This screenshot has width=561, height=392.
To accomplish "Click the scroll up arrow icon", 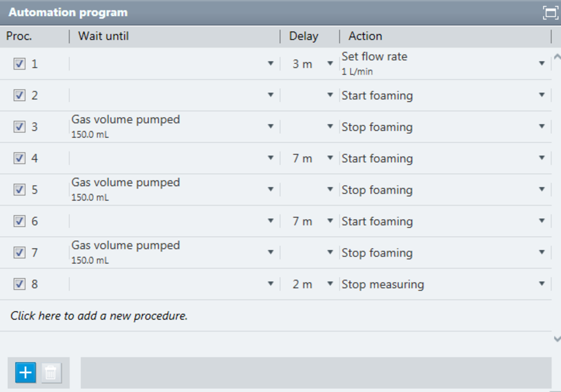I will pyautogui.click(x=557, y=57).
